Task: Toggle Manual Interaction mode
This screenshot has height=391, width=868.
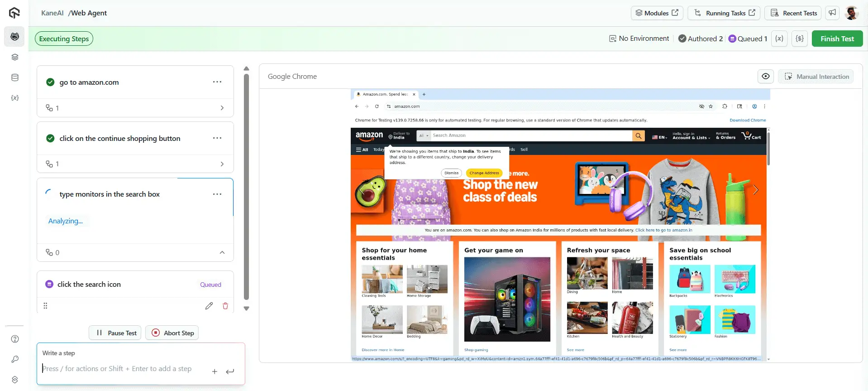Action: (x=816, y=77)
